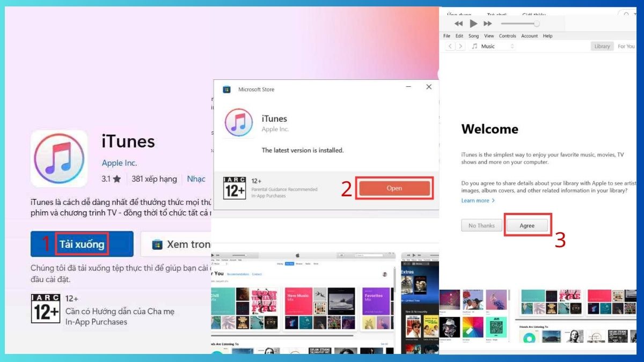Click the iTunes icon in Microsoft Store dialog
This screenshot has height=362, width=644.
point(239,123)
